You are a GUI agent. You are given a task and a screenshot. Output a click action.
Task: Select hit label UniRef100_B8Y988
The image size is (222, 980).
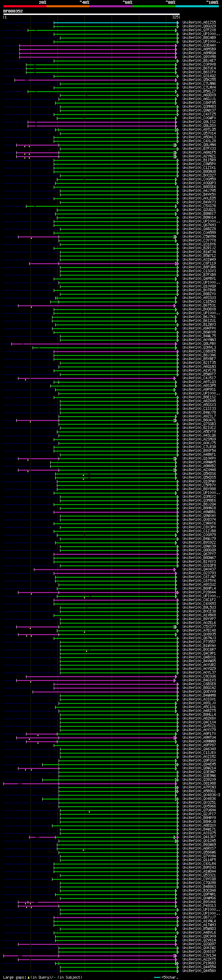pyautogui.click(x=199, y=489)
